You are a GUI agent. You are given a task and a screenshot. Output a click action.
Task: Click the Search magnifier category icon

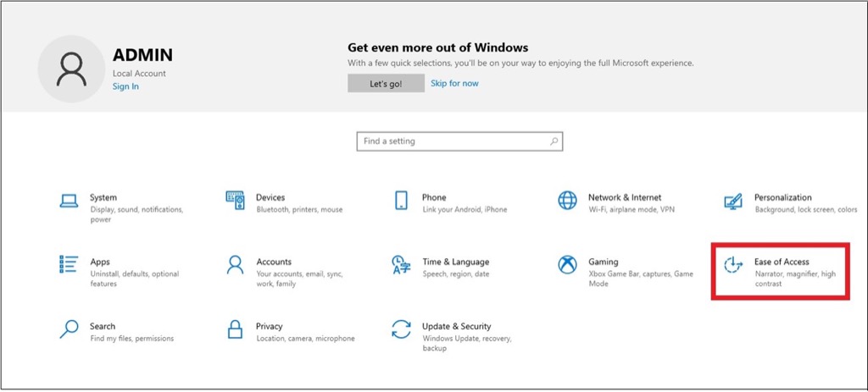pos(69,329)
